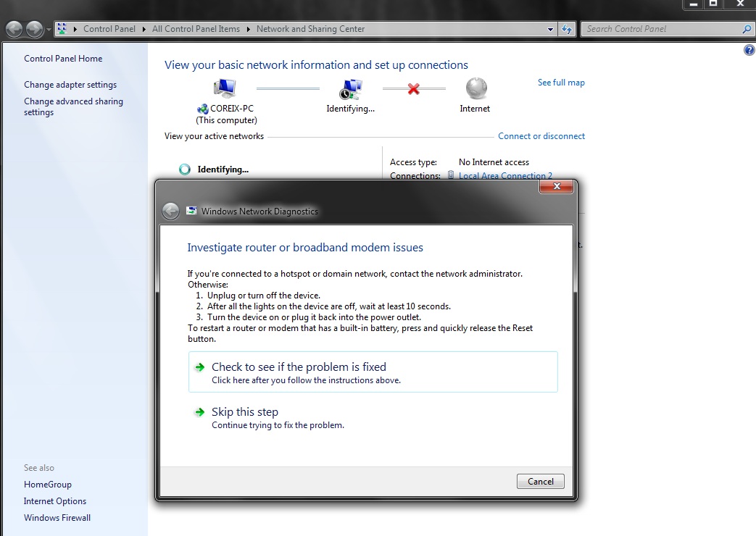
Task: Click Back arrow in Network Diagnostics dialog
Action: coord(170,211)
